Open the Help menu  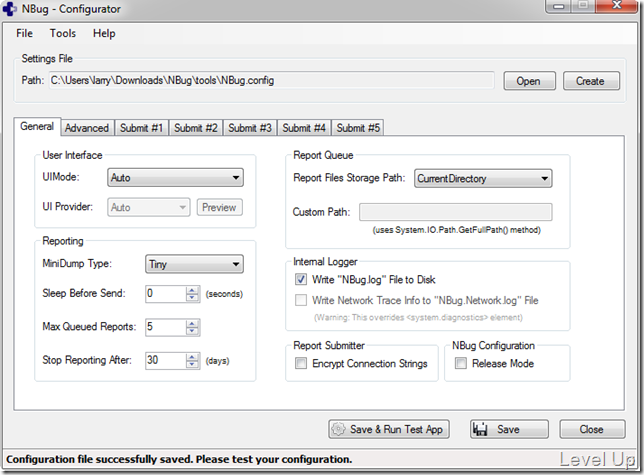click(x=104, y=33)
